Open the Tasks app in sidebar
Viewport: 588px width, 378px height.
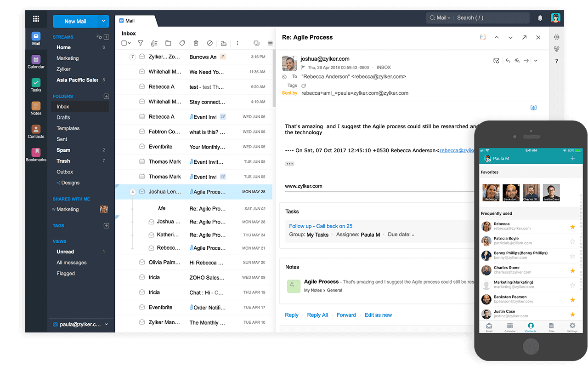36,85
